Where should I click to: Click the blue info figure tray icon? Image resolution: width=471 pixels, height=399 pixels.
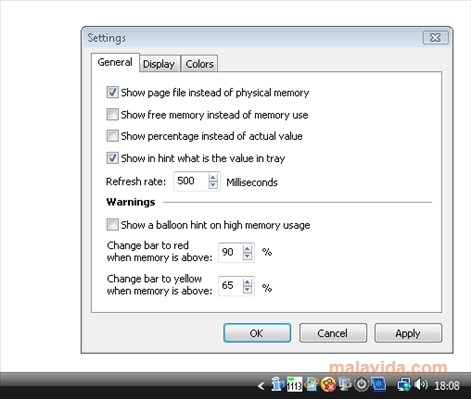[277, 384]
